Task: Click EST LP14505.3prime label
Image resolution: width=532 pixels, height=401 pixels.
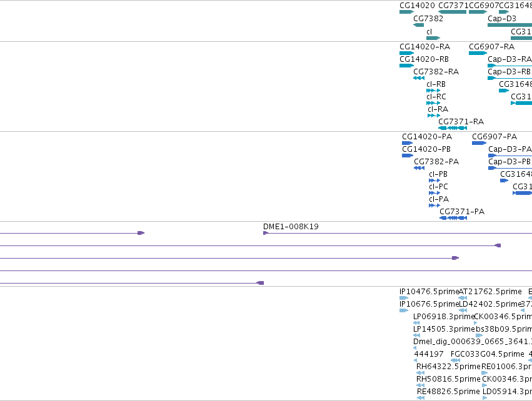Action: pyautogui.click(x=443, y=329)
